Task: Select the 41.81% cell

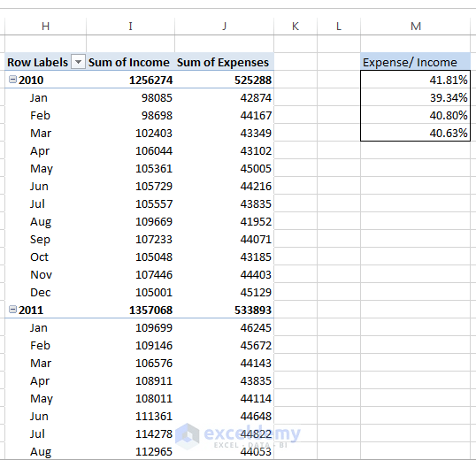Action: pyautogui.click(x=416, y=80)
